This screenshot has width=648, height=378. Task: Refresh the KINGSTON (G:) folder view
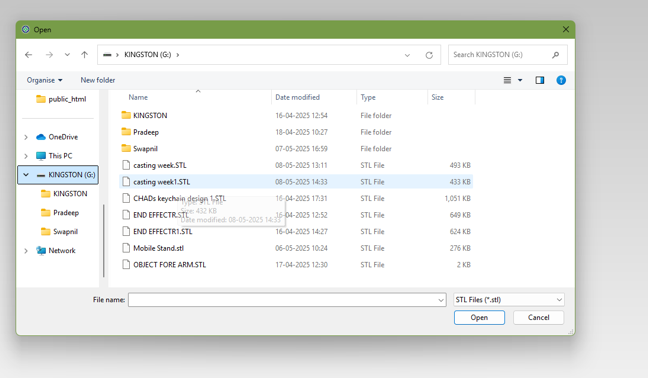coord(429,55)
